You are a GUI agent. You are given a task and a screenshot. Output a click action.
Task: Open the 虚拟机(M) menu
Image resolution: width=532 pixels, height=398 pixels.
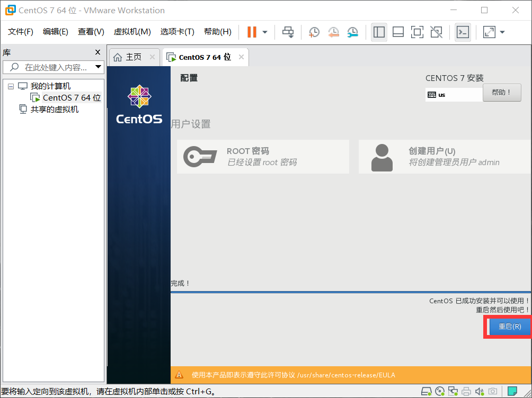[x=132, y=32]
